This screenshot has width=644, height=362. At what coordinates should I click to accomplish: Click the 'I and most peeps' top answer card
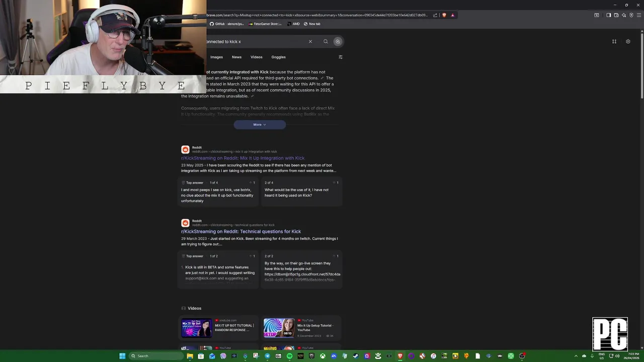[x=218, y=192]
